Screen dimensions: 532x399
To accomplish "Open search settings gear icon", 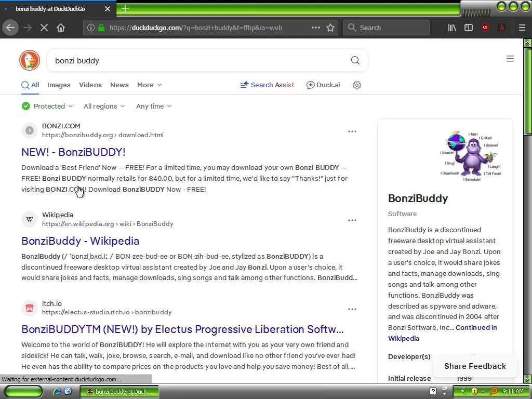I will [356, 85].
